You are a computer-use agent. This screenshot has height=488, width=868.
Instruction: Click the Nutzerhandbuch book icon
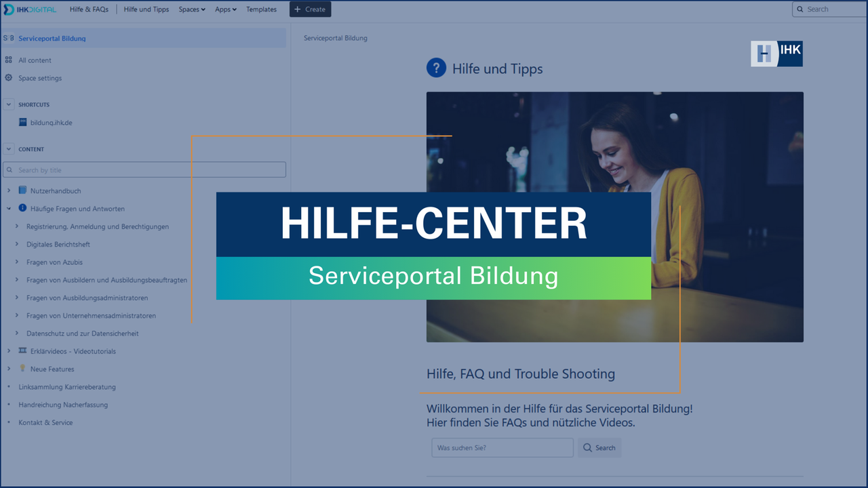point(23,190)
